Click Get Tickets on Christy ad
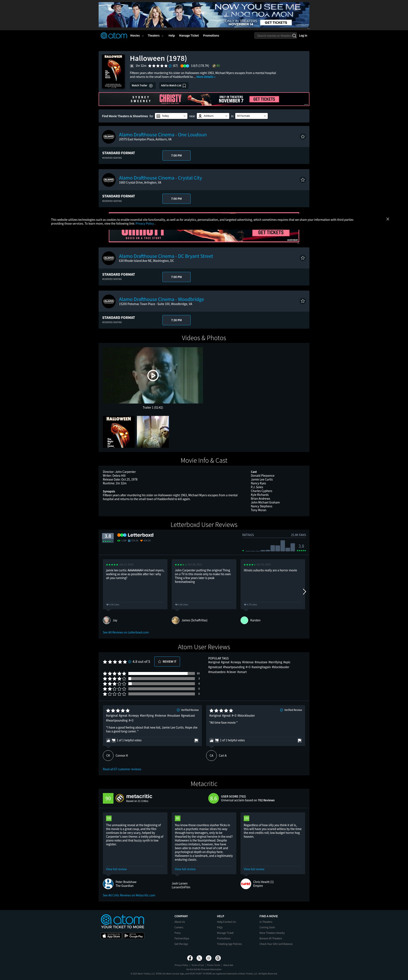The width and height of the screenshot is (408, 980). click(x=264, y=99)
